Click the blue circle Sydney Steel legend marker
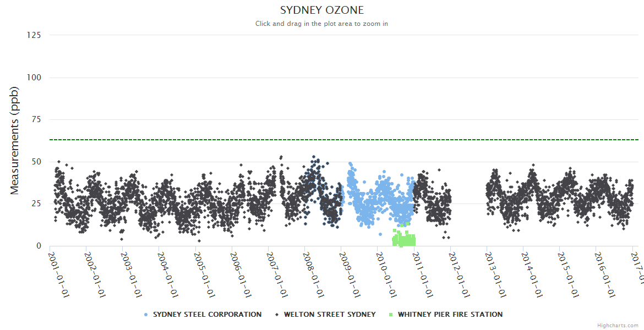The height and width of the screenshot is (330, 644). (146, 315)
